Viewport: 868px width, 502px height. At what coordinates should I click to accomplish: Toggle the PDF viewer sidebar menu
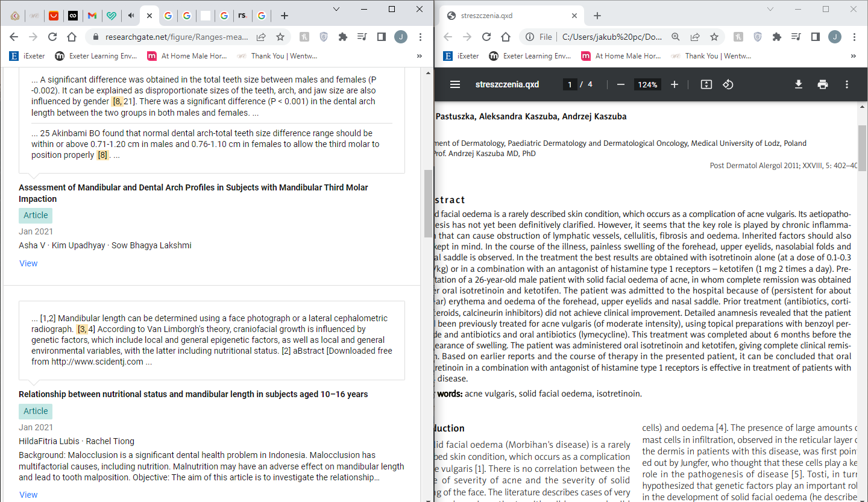coord(455,84)
